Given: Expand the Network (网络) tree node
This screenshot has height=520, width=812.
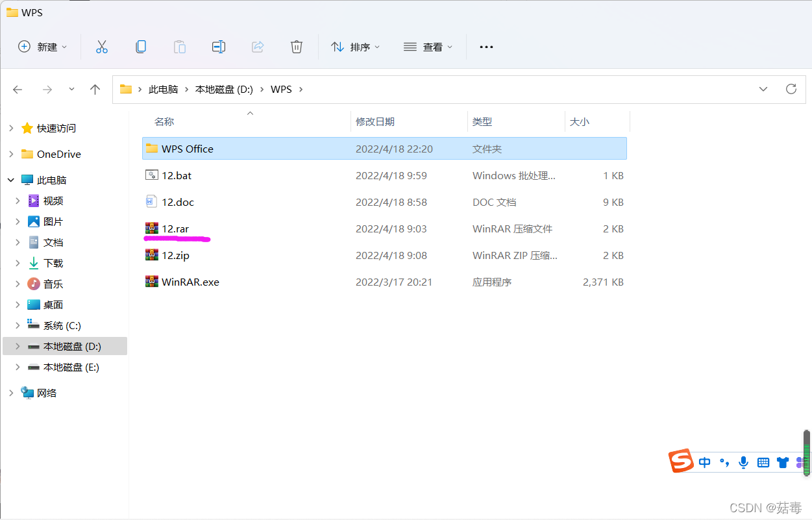Looking at the screenshot, I should 11,393.
